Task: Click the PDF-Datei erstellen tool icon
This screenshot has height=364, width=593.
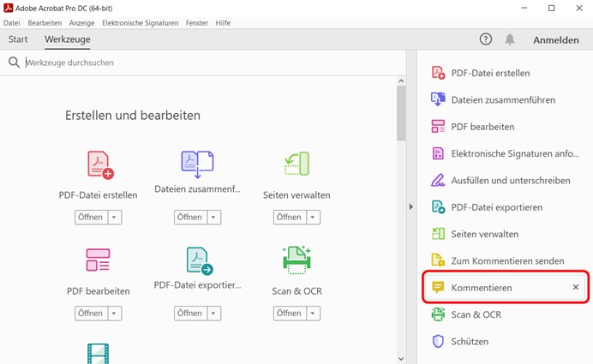Action: (x=99, y=164)
